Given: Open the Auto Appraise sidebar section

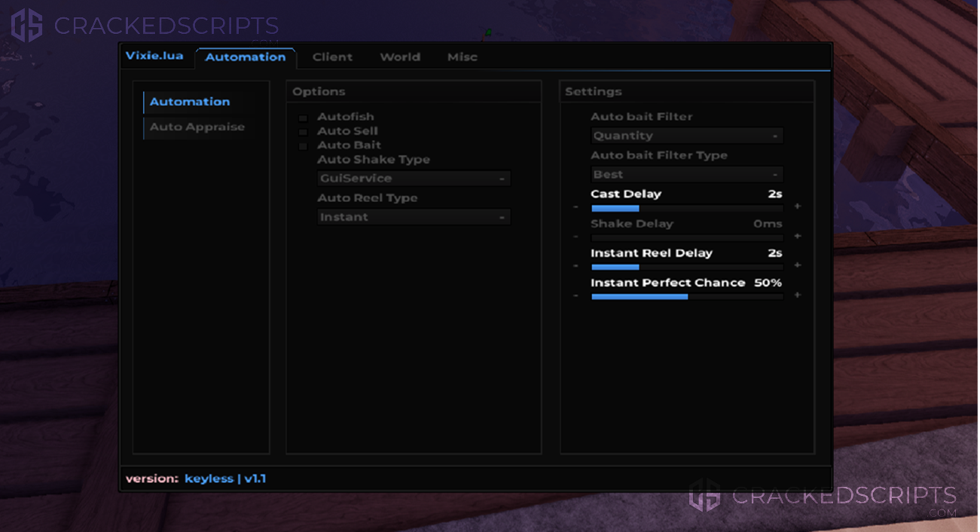Looking at the screenshot, I should pos(197,127).
